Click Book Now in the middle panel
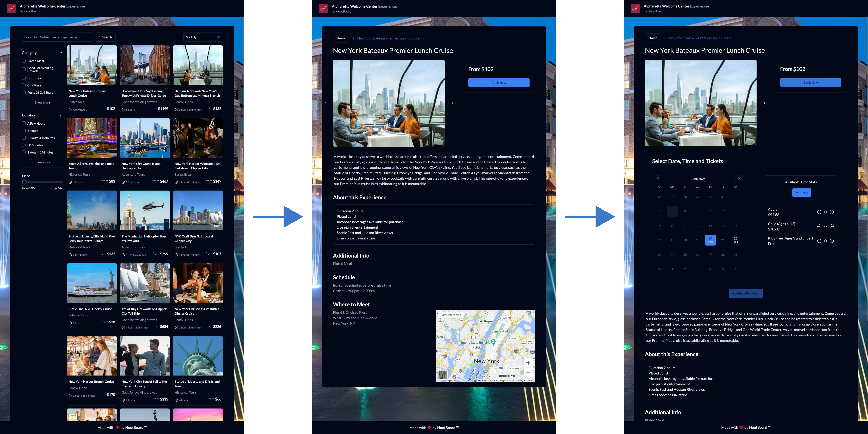 499,83
